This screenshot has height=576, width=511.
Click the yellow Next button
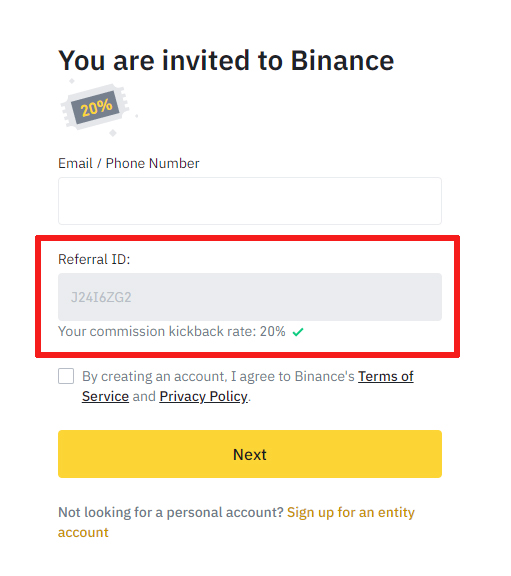coord(250,454)
